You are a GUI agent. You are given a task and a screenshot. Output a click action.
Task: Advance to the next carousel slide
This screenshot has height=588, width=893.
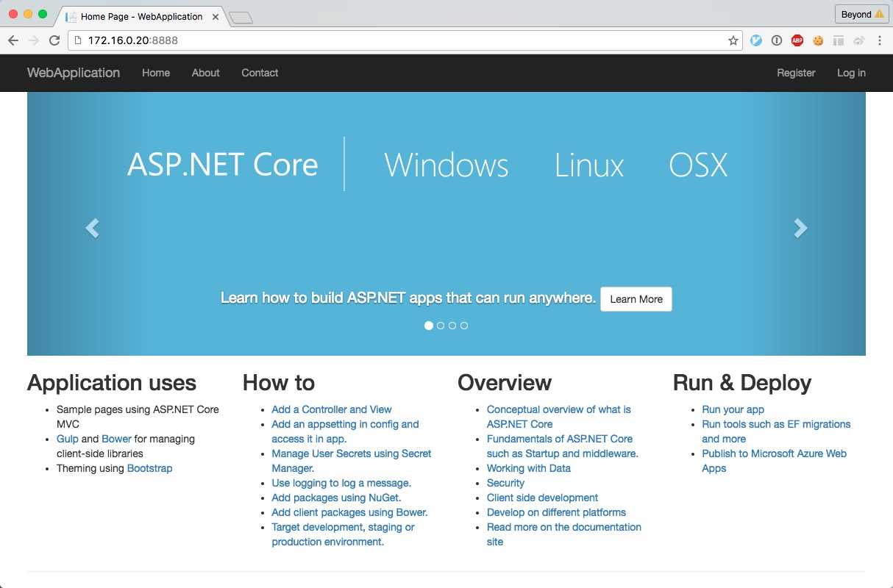coord(800,229)
